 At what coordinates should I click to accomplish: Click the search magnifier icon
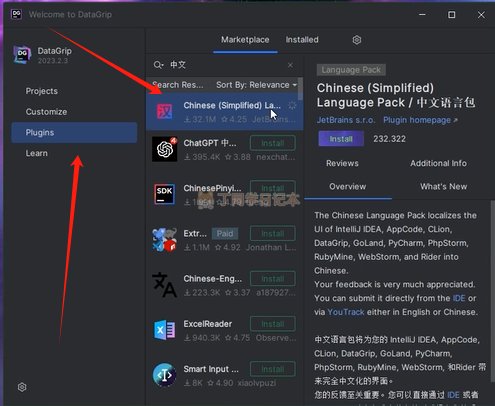pyautogui.click(x=158, y=65)
